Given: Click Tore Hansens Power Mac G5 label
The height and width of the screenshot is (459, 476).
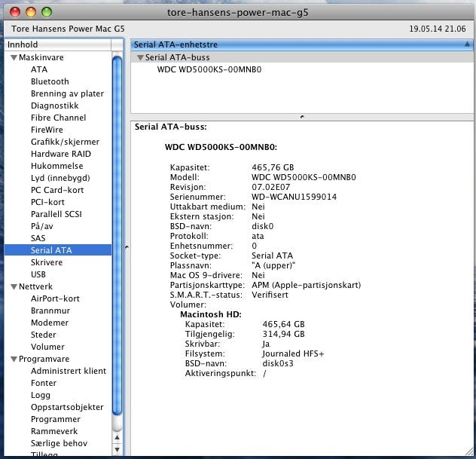Looking at the screenshot, I should pos(68,29).
